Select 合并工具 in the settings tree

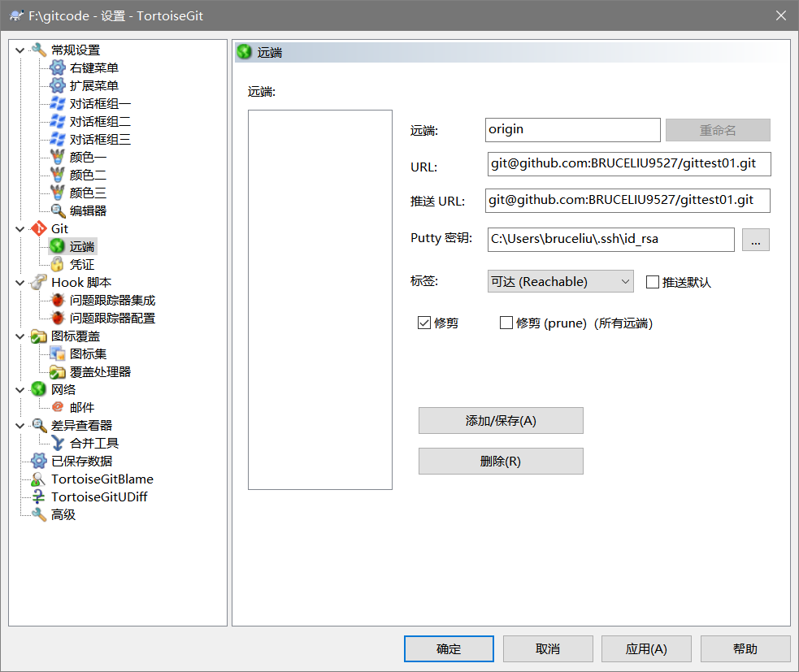tap(94, 443)
